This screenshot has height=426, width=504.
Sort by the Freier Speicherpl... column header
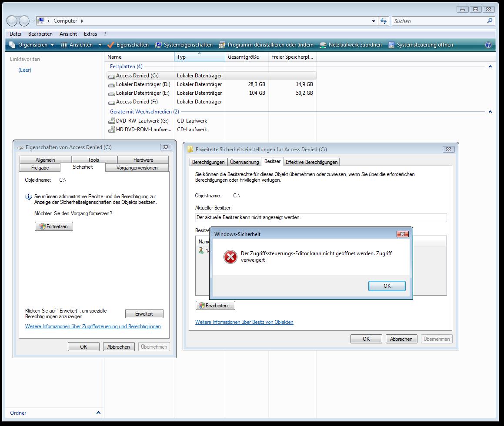(x=293, y=57)
